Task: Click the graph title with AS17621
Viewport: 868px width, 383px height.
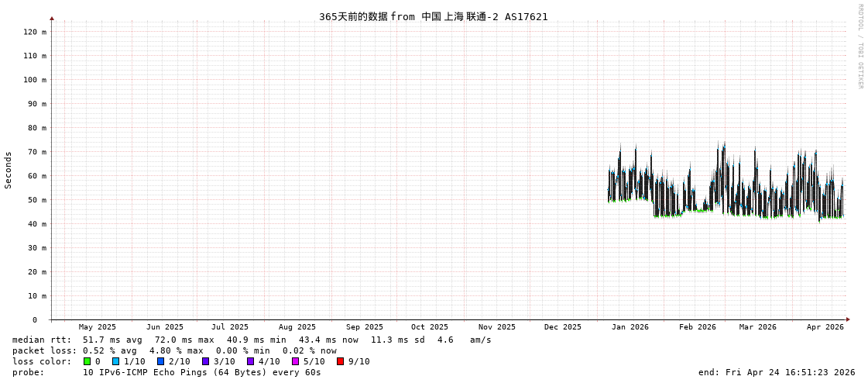Action: 433,16
